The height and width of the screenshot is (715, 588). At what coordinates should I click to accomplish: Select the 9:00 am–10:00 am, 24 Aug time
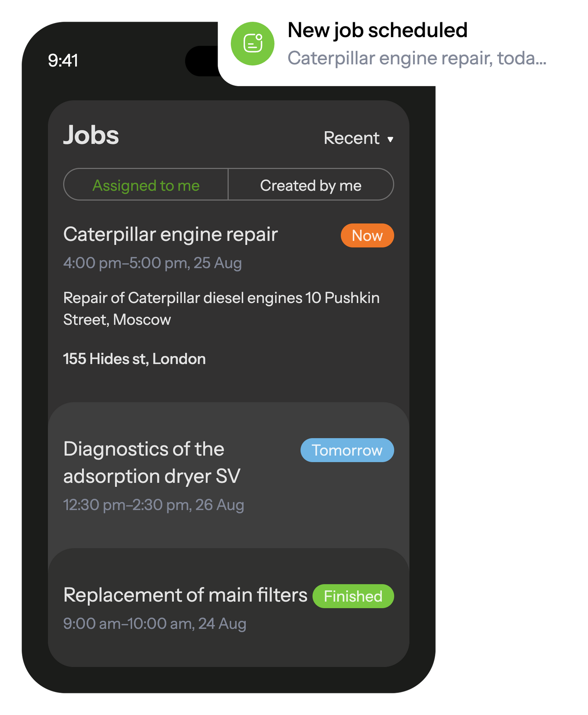(155, 624)
